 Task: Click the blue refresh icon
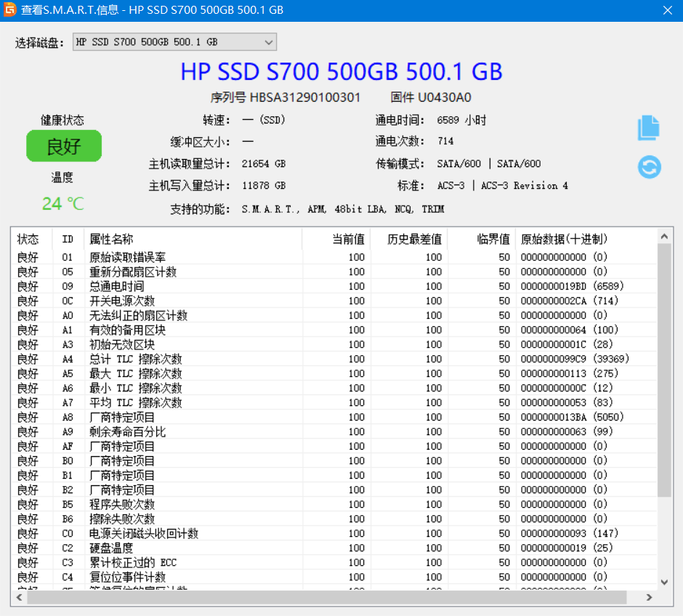click(649, 167)
